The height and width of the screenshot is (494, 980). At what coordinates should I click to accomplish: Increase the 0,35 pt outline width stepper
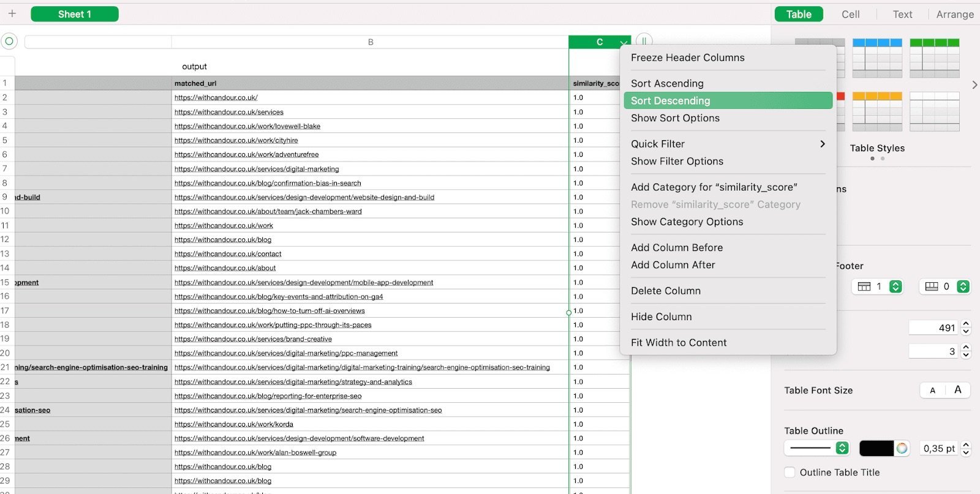coord(966,444)
